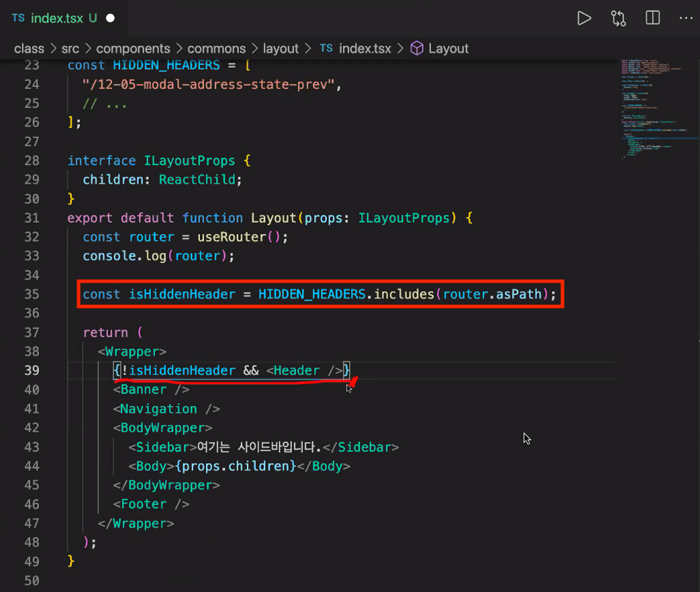The height and width of the screenshot is (592, 700).
Task: Click on the isHiddenHeader declaration on line 35
Action: 182,294
